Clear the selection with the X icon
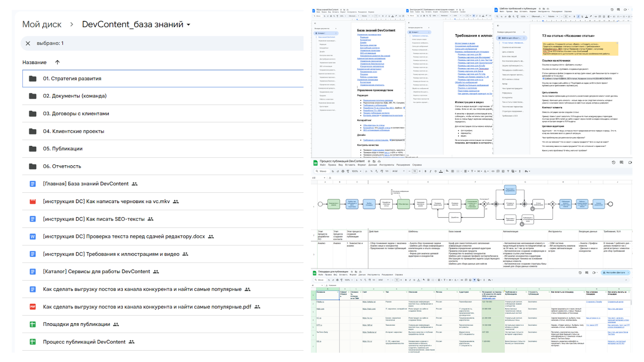Image resolution: width=644 pixels, height=362 pixels. 28,43
